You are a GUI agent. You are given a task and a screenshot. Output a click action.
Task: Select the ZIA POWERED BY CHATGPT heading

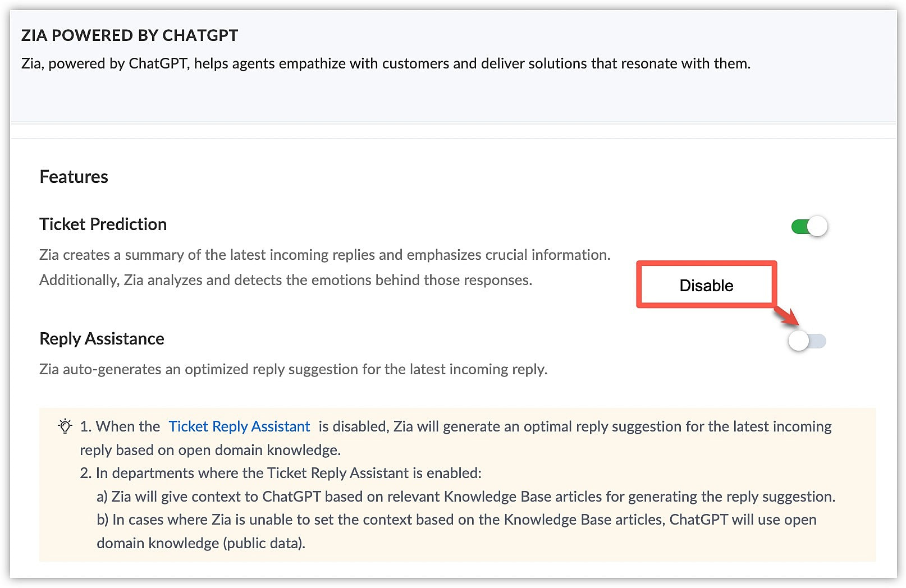pyautogui.click(x=130, y=35)
